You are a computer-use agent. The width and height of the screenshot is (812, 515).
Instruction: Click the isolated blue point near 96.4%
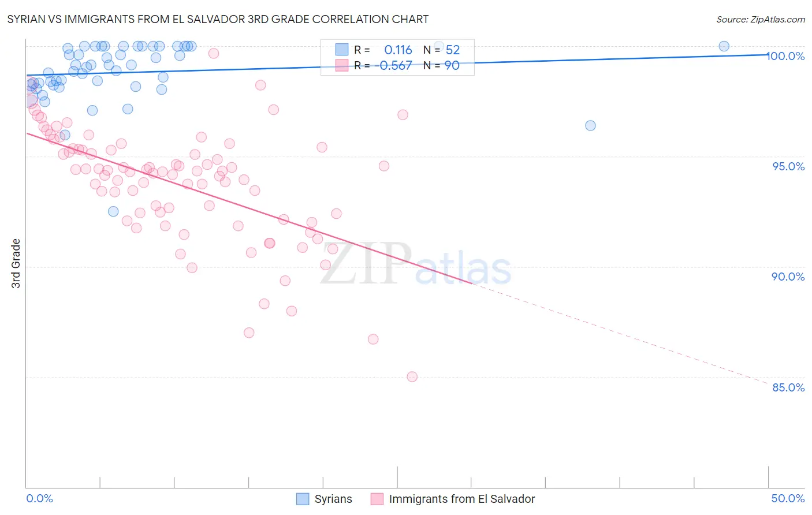click(590, 125)
